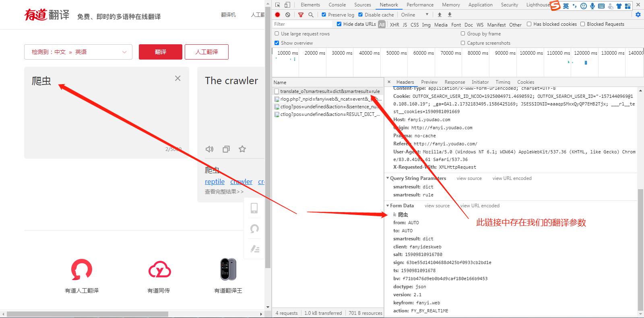Stop recording network log
This screenshot has height=318, width=644.
point(278,14)
